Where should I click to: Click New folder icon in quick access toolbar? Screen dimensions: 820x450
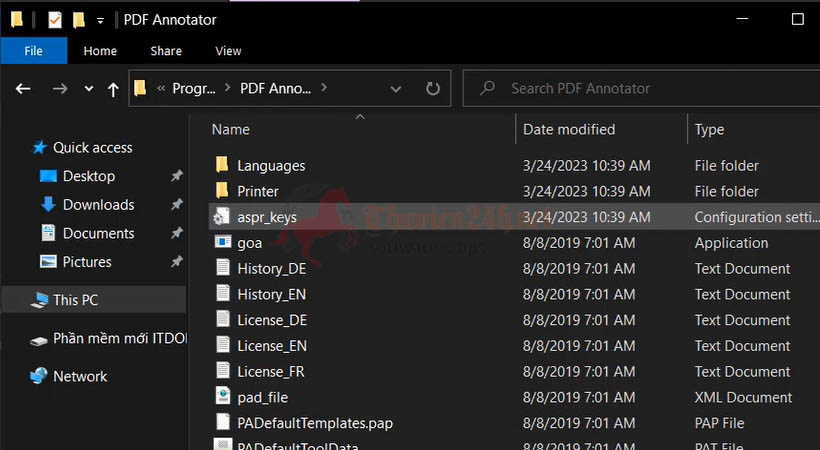[78, 20]
